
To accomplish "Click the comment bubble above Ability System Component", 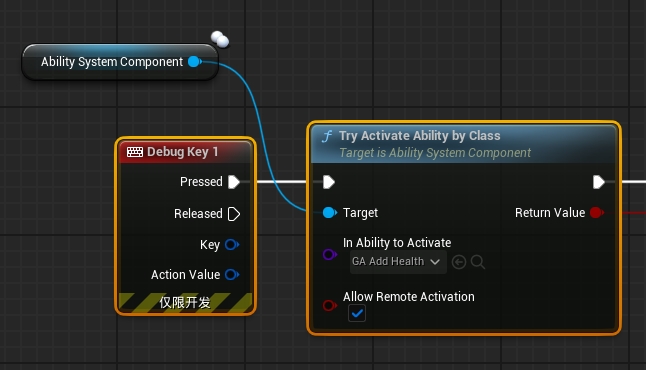I will (220, 40).
